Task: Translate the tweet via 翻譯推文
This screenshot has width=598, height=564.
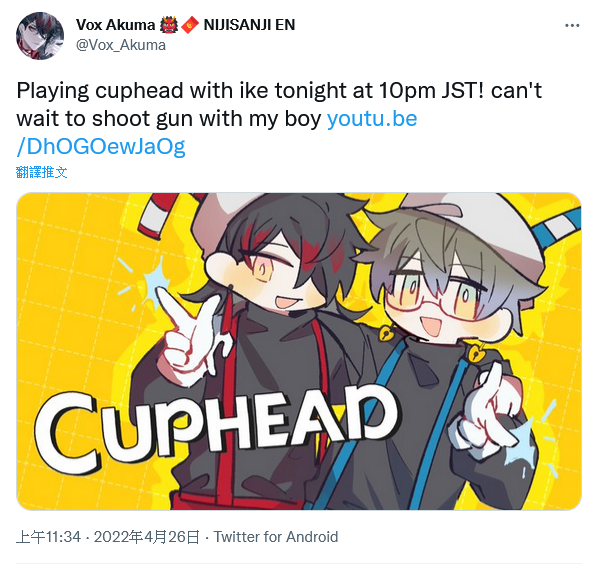Action: 42,172
